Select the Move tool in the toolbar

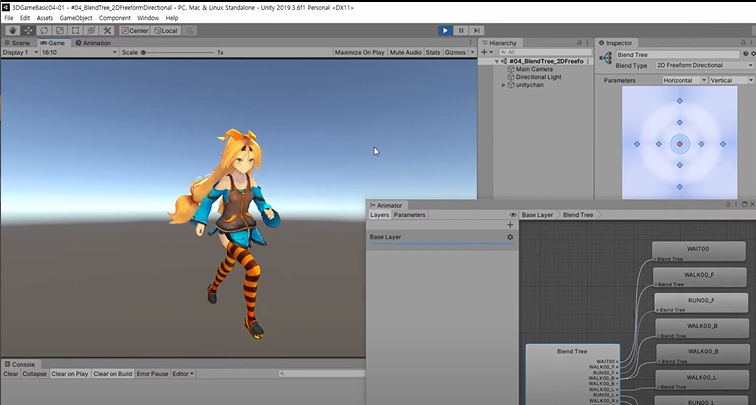pos(28,30)
